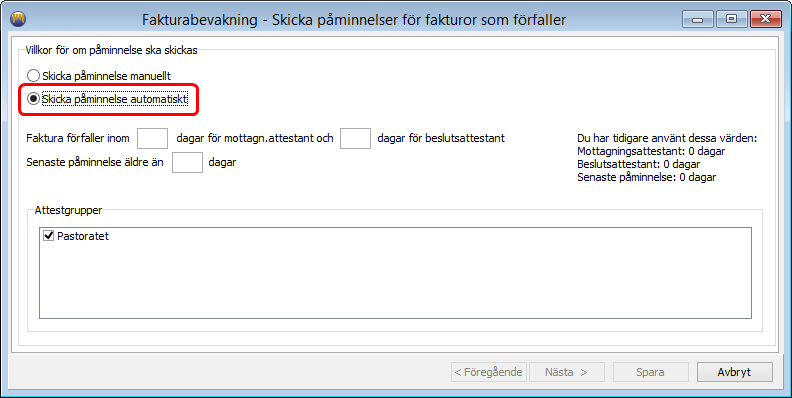792x398 pixels.
Task: Focus the days field for beslutsattestant
Action: [356, 138]
